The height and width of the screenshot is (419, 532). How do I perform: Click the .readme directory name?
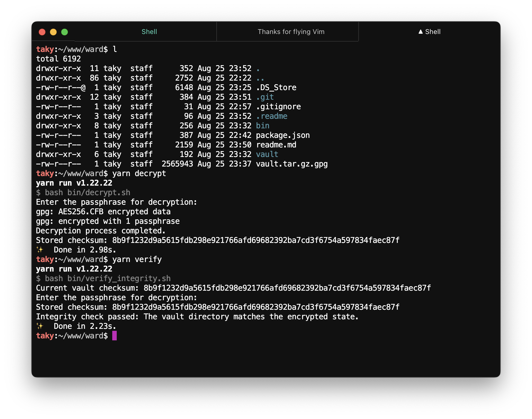[272, 116]
